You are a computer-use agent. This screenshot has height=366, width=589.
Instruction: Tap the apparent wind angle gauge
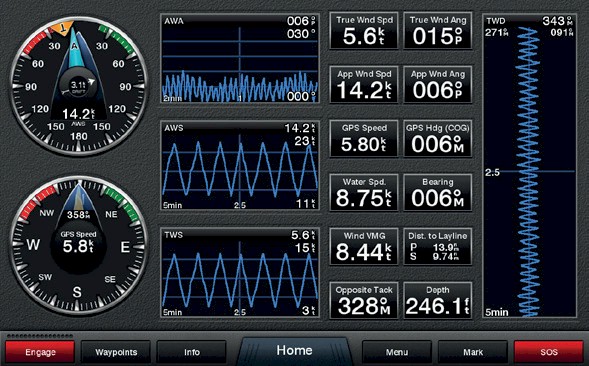pyautogui.click(x=78, y=86)
